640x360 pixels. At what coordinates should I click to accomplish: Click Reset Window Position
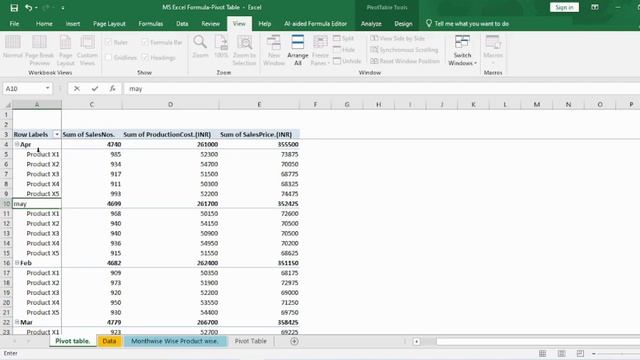[405, 61]
